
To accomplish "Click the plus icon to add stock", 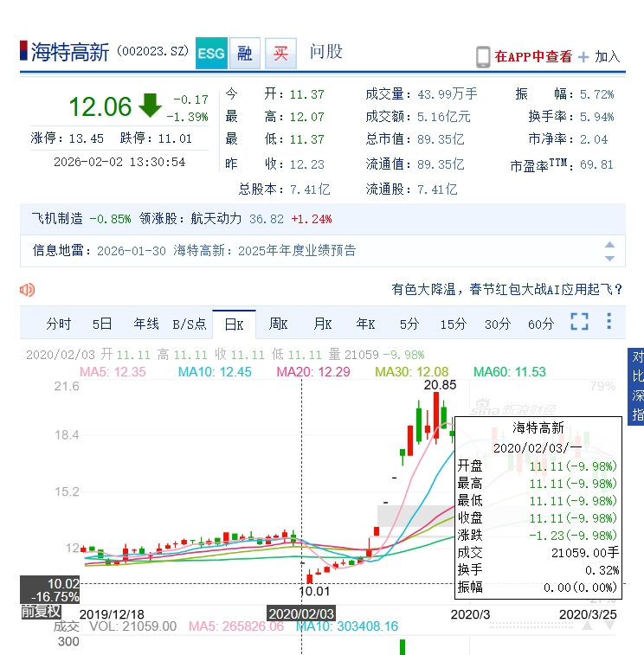I will pyautogui.click(x=583, y=57).
